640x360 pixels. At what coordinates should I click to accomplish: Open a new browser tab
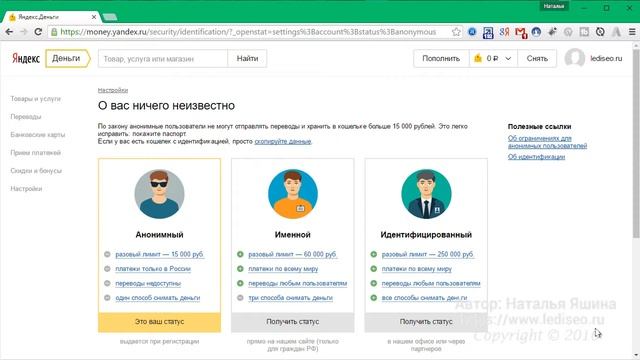(x=110, y=17)
